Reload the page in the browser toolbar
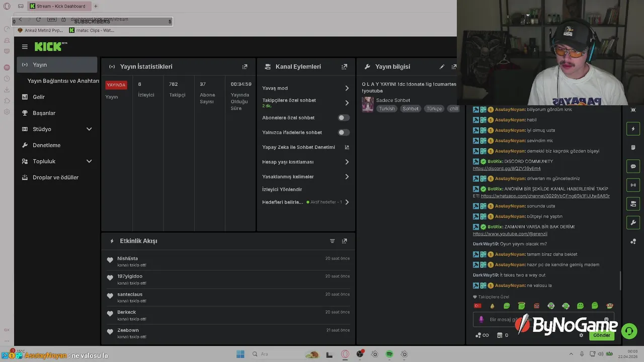The height and width of the screenshot is (362, 644). pyautogui.click(x=38, y=20)
